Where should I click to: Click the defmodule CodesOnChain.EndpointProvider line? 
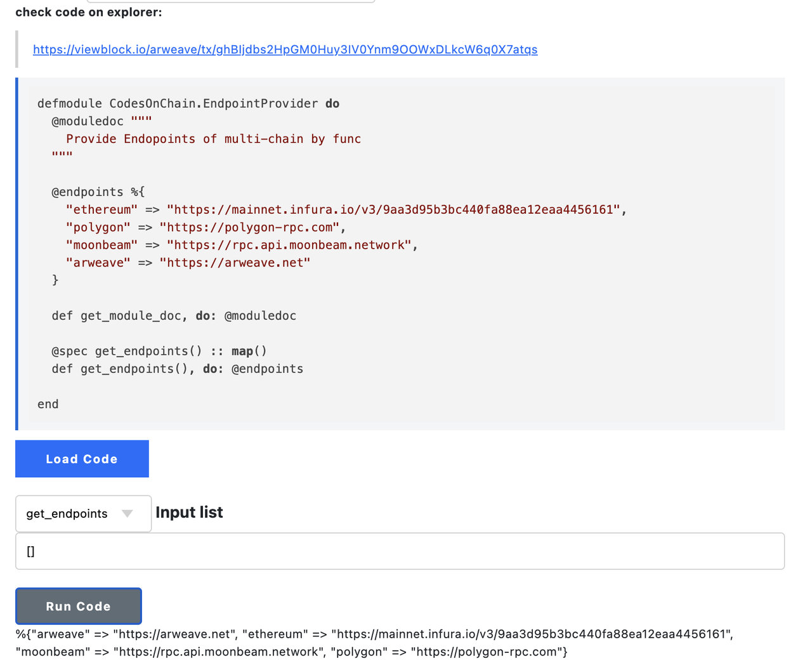click(188, 103)
